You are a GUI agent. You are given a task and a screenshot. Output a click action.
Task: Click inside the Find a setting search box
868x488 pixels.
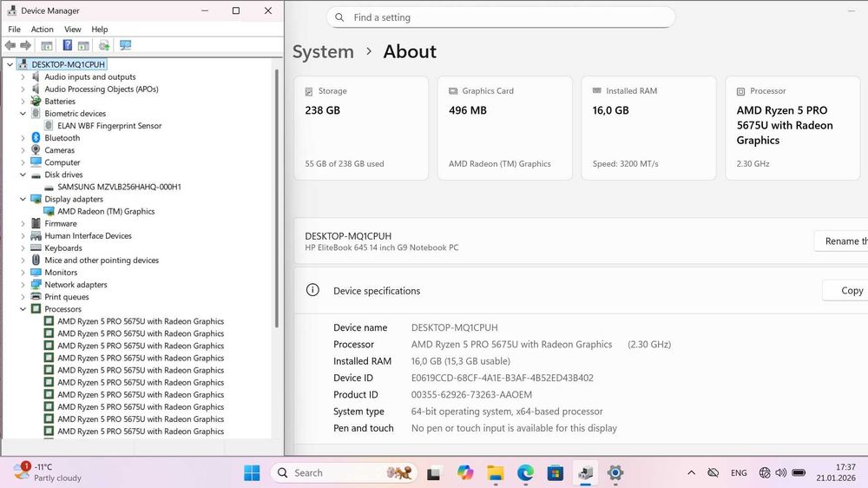(501, 17)
